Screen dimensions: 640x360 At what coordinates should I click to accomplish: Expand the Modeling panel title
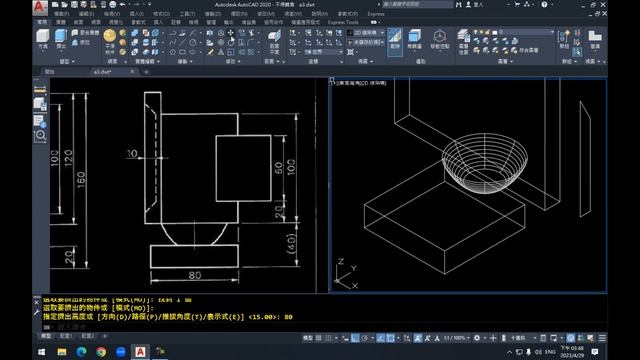[x=67, y=61]
